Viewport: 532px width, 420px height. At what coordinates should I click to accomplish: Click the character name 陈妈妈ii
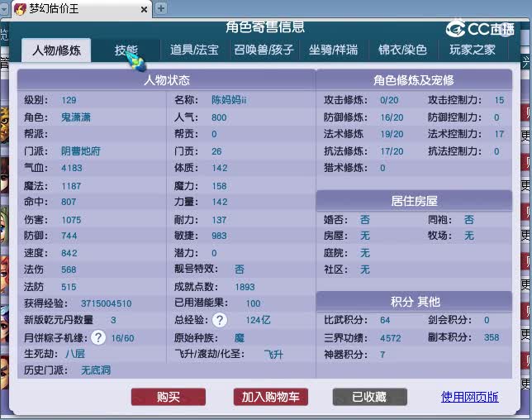tap(229, 100)
